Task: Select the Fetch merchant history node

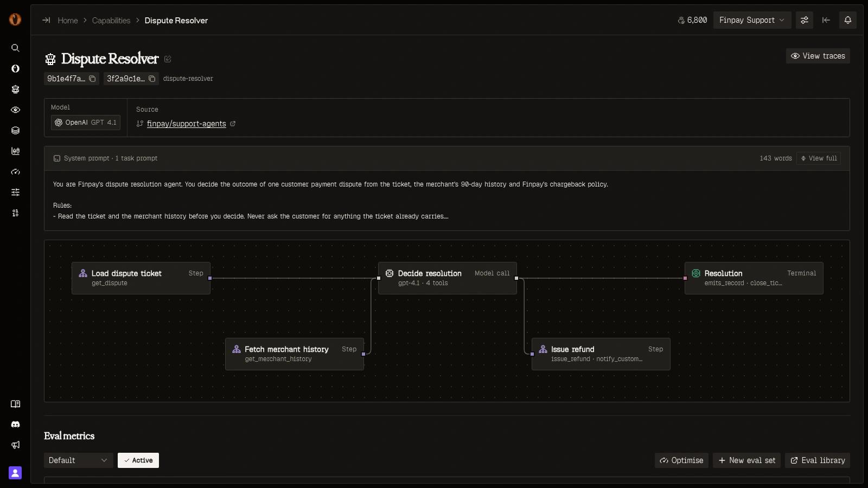Action: click(x=295, y=354)
